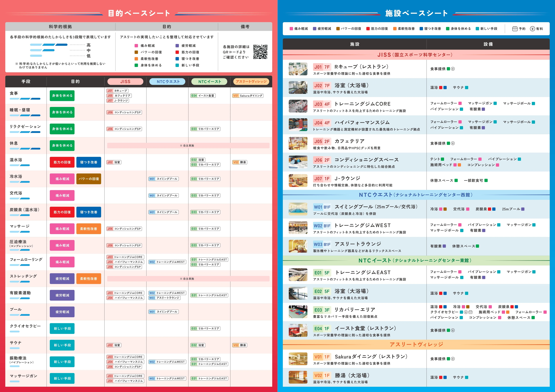The image size is (555, 392).
Task: Click the teal swatch beside V02 サウナ
Action: (x=467, y=377)
